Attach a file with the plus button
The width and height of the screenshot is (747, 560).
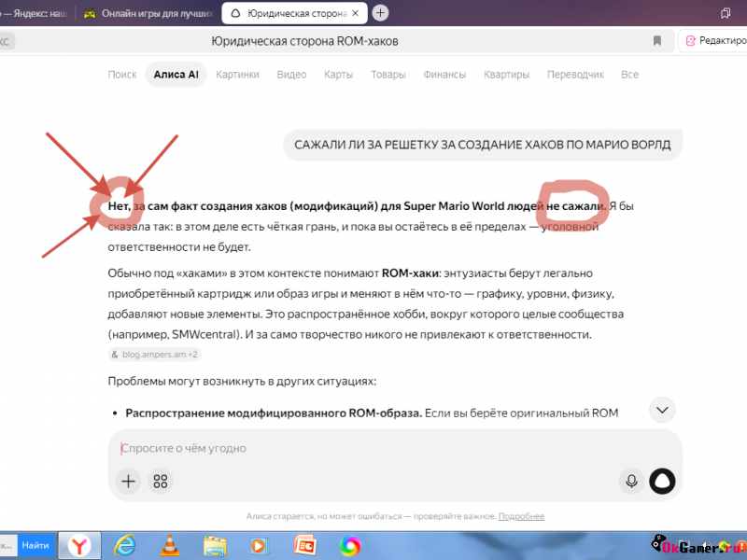coord(128,482)
